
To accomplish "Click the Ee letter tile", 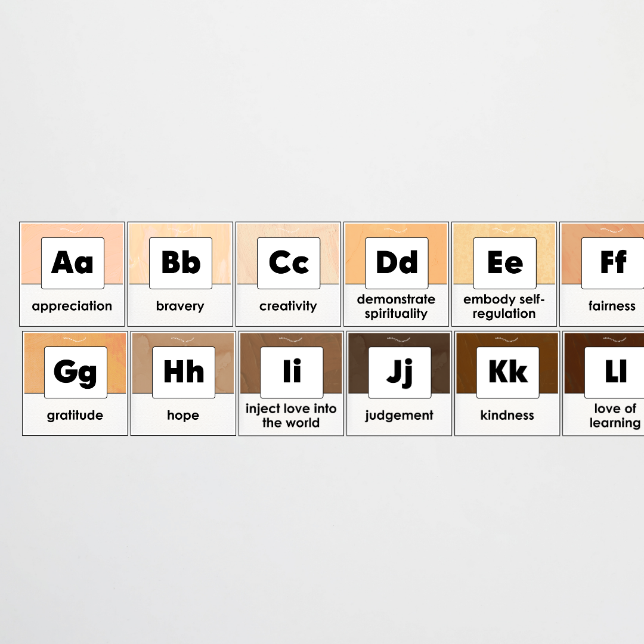I will [504, 261].
